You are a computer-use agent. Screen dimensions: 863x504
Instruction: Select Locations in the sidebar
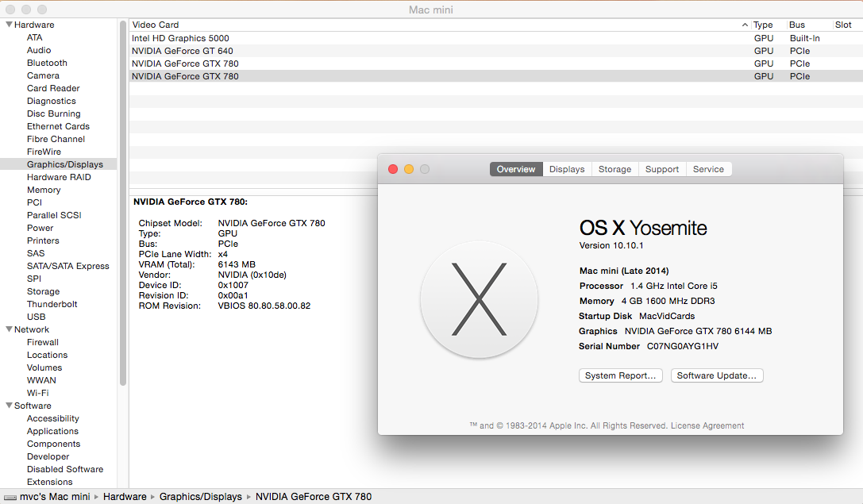point(47,355)
